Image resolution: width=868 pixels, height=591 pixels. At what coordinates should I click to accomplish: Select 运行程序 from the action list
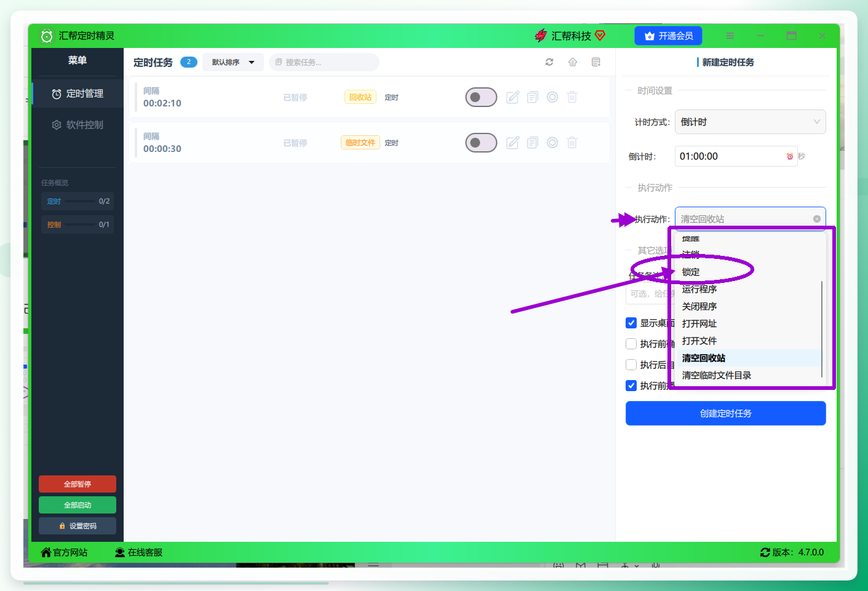tap(748, 289)
